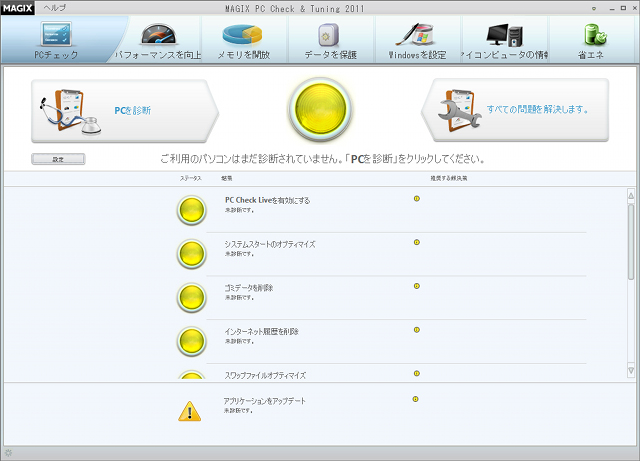
Task: Go to Windowsを設定 tab
Action: tap(417, 40)
